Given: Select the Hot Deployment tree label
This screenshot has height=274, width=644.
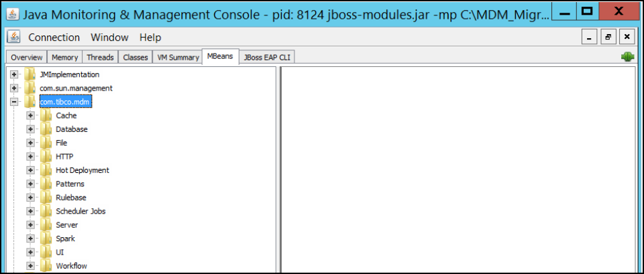Looking at the screenshot, I should coord(83,170).
